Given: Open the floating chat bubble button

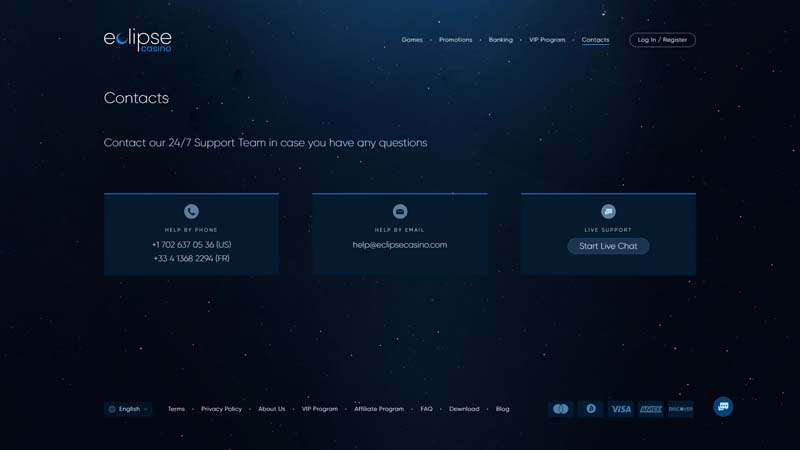Looking at the screenshot, I should click(x=723, y=407).
